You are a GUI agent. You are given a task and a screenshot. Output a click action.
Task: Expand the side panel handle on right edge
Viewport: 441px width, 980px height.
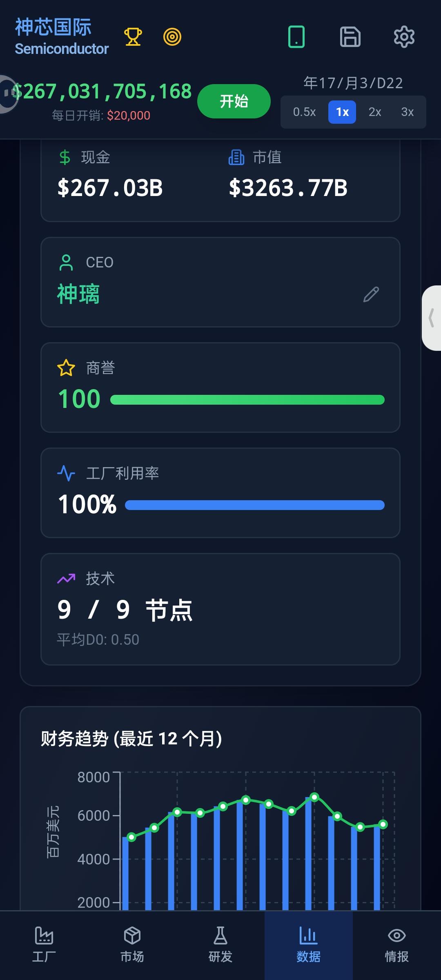432,318
